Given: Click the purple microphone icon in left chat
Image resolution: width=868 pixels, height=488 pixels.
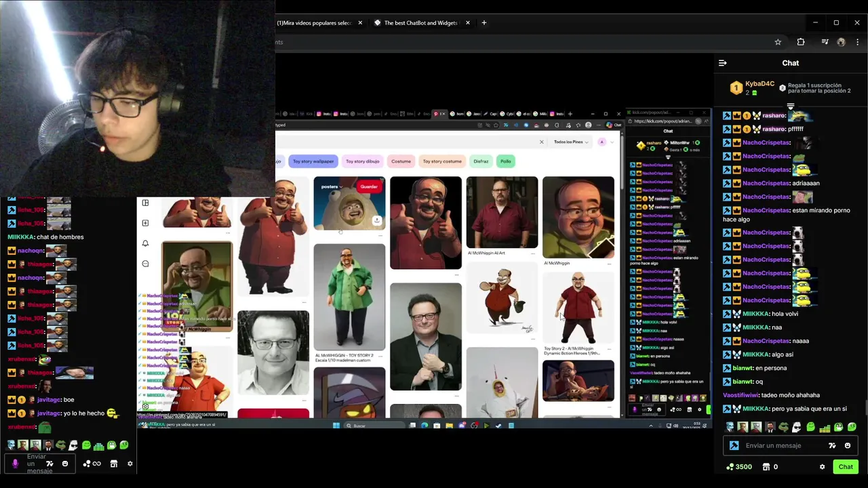Looking at the screenshot, I should 16,464.
